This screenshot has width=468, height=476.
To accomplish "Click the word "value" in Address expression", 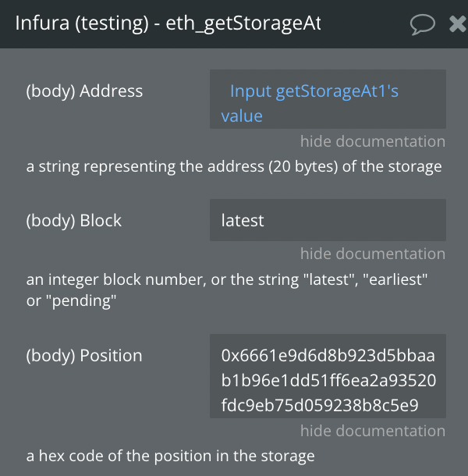I will pyautogui.click(x=242, y=116).
